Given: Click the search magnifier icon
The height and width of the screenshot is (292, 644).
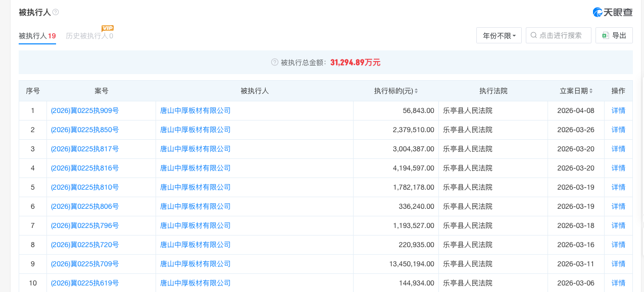Looking at the screenshot, I should [x=533, y=35].
